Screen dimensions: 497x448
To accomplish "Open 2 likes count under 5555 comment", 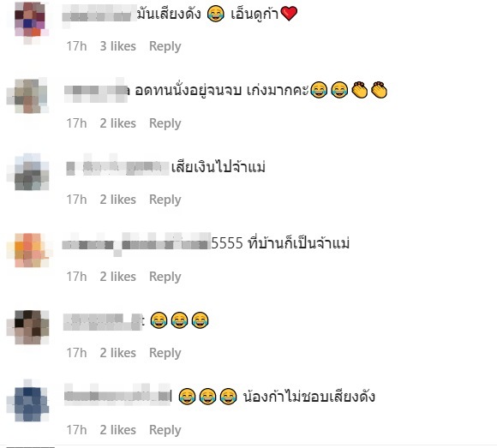I will coord(118,277).
